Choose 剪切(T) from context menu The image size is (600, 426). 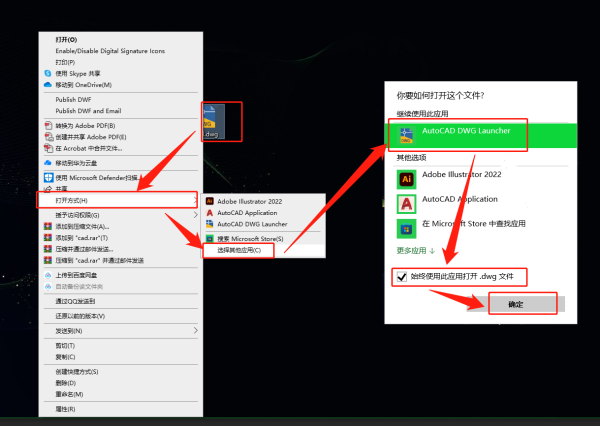pyautogui.click(x=65, y=346)
